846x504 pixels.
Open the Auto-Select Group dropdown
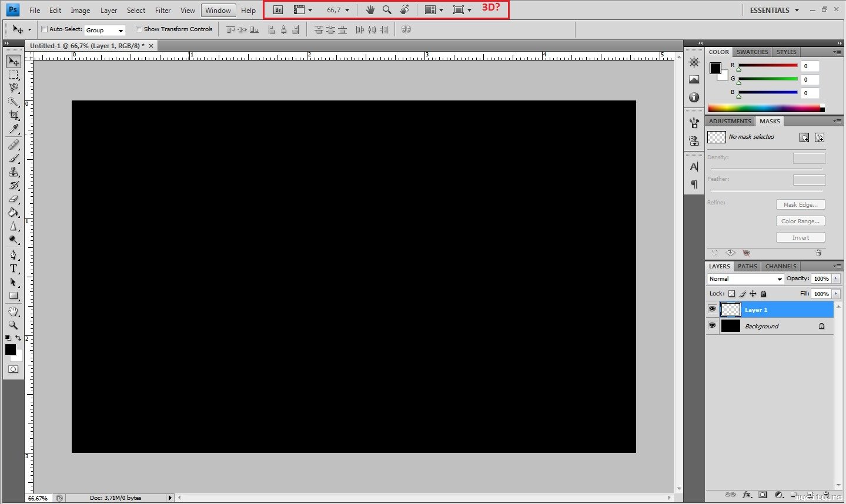(x=105, y=30)
